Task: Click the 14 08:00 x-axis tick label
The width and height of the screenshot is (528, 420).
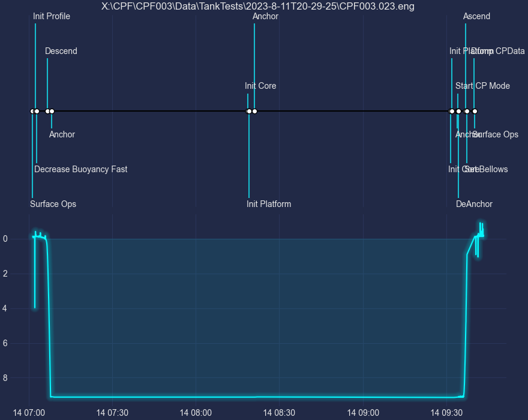Action: point(196,413)
